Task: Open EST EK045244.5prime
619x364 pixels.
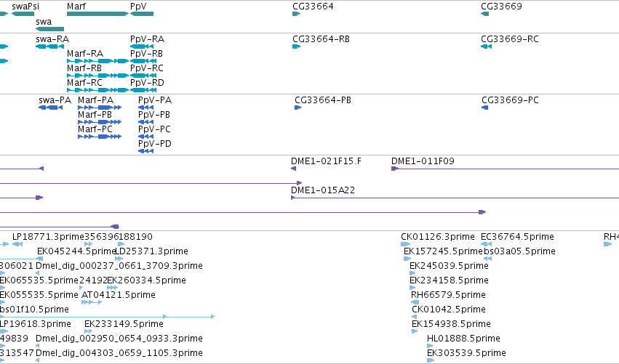Action: [76, 251]
